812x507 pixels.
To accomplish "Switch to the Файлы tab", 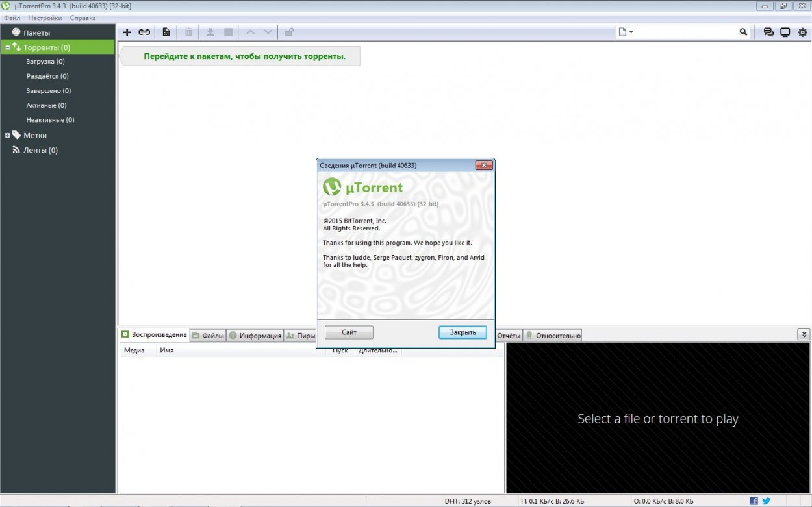I will (x=209, y=336).
